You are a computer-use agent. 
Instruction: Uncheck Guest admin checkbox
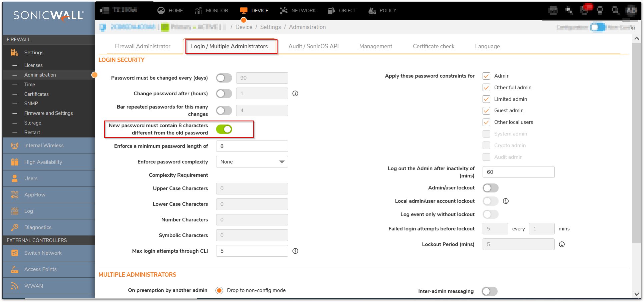[487, 111]
